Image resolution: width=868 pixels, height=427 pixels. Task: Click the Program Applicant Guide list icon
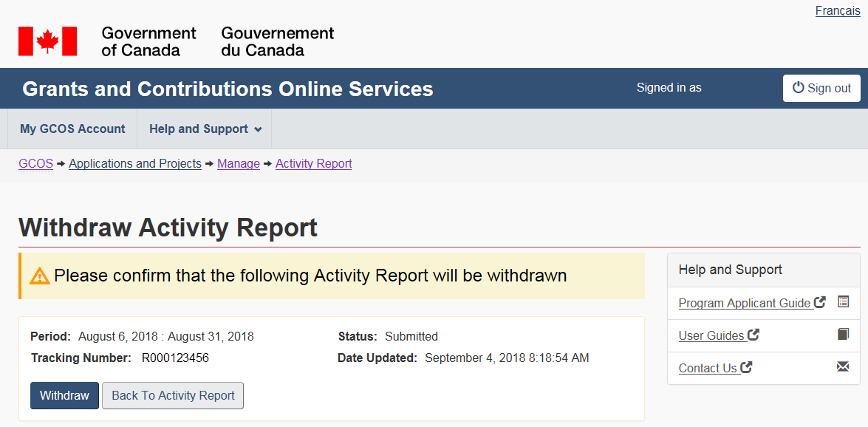(x=843, y=302)
